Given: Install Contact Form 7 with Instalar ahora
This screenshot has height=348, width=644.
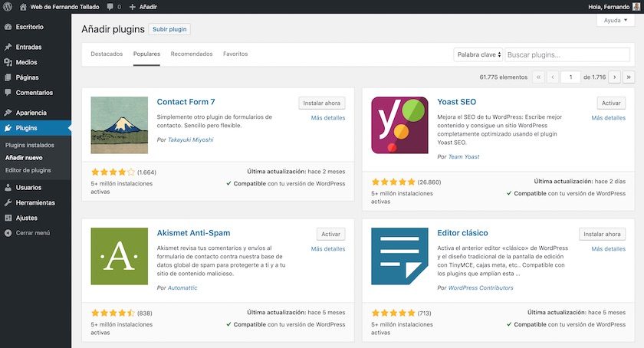Looking at the screenshot, I should (x=322, y=103).
